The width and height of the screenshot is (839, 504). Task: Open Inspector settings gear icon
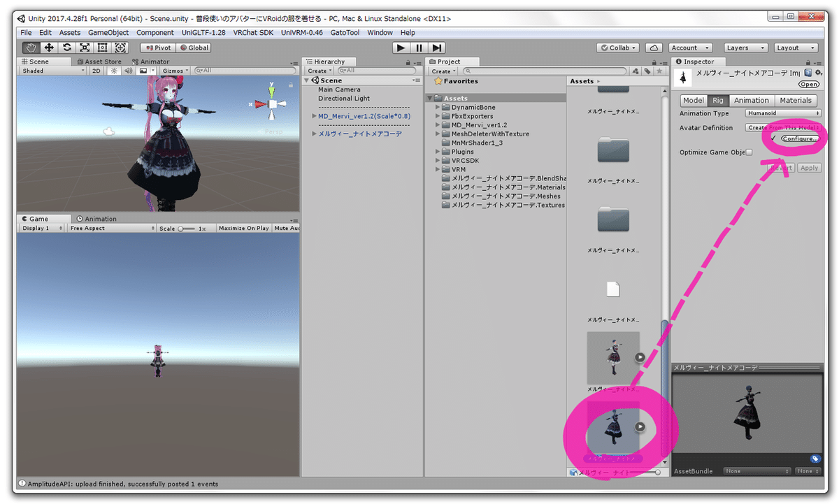(818, 73)
